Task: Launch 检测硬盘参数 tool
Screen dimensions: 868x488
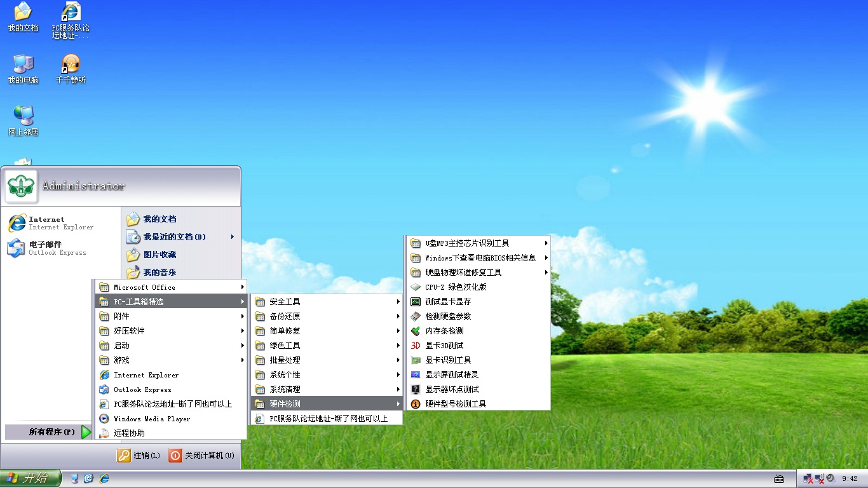Action: pos(477,316)
